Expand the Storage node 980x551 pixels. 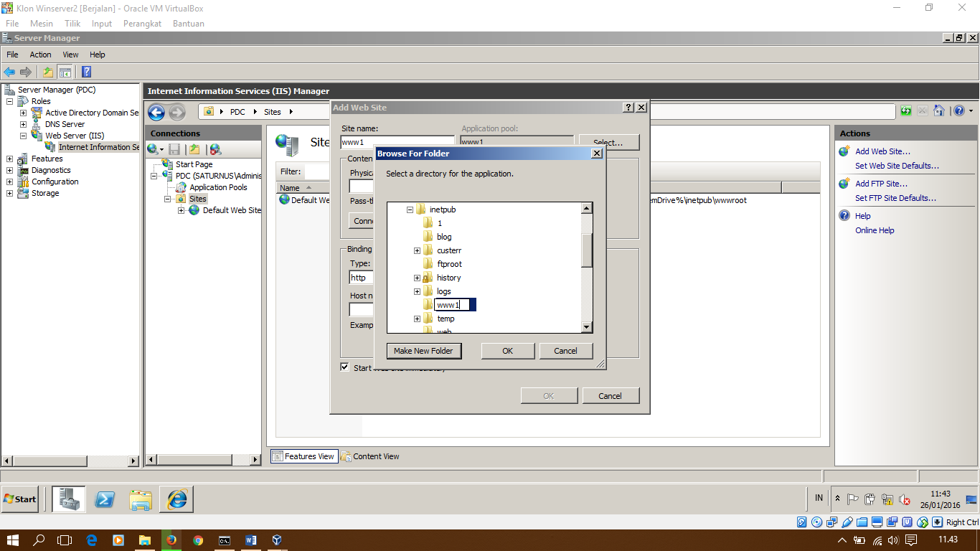point(10,193)
